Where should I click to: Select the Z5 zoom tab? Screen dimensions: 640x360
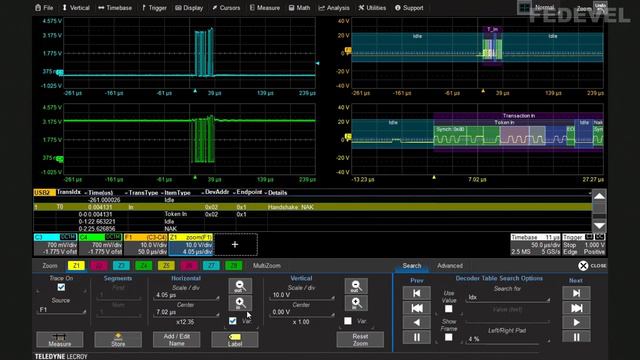166,266
